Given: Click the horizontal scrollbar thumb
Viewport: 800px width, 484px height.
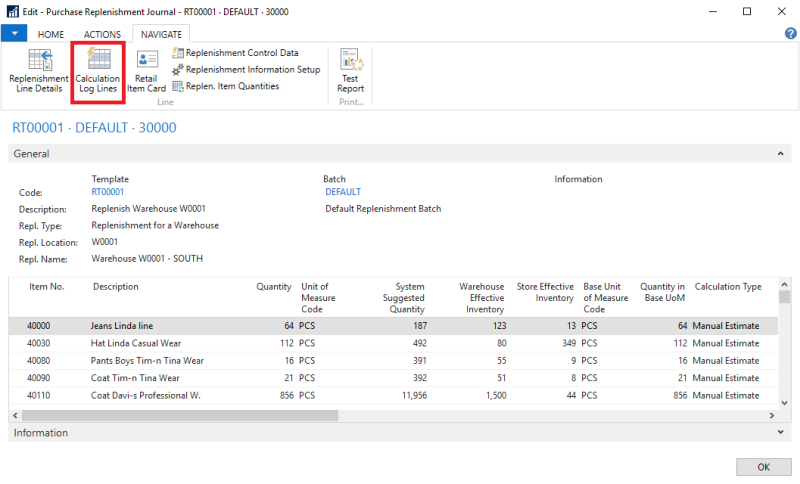Looking at the screenshot, I should (180, 416).
